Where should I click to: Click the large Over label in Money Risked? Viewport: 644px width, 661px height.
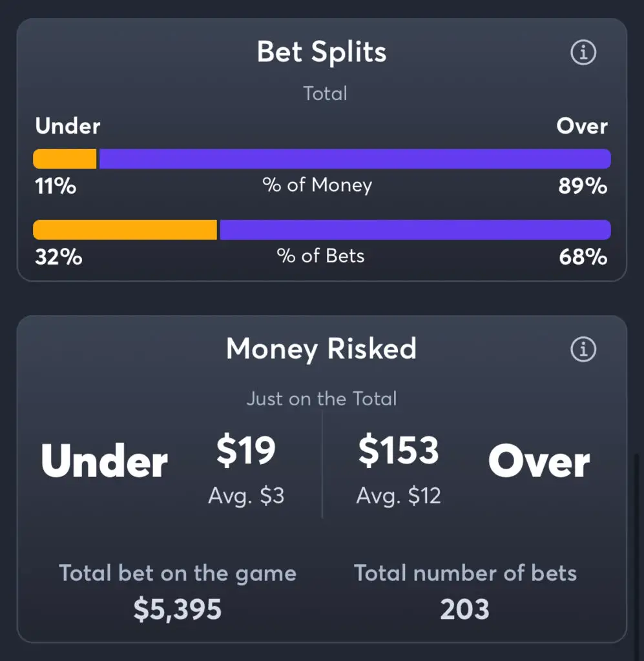click(x=539, y=462)
